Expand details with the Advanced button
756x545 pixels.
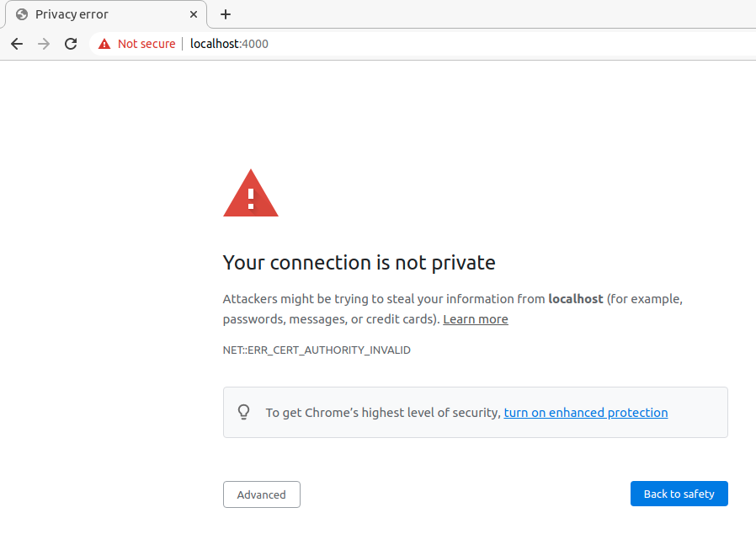(x=262, y=494)
